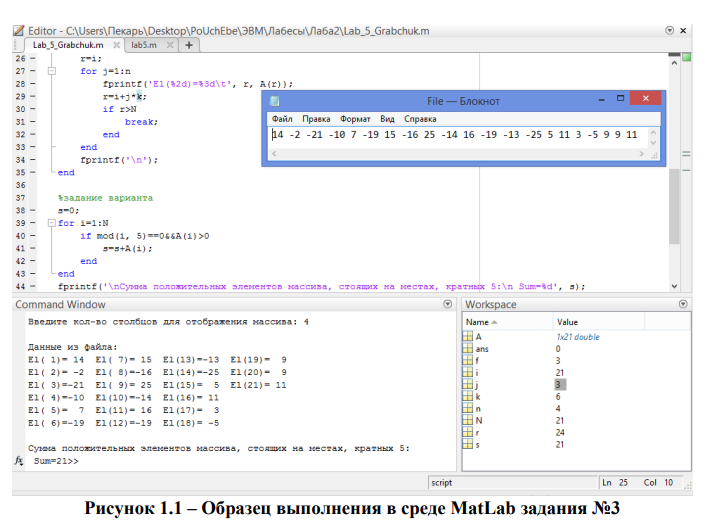Select the ans variable icon
The image size is (724, 520).
[469, 349]
